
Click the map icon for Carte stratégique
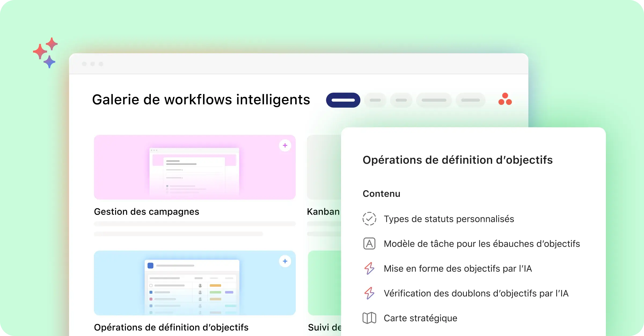click(369, 318)
